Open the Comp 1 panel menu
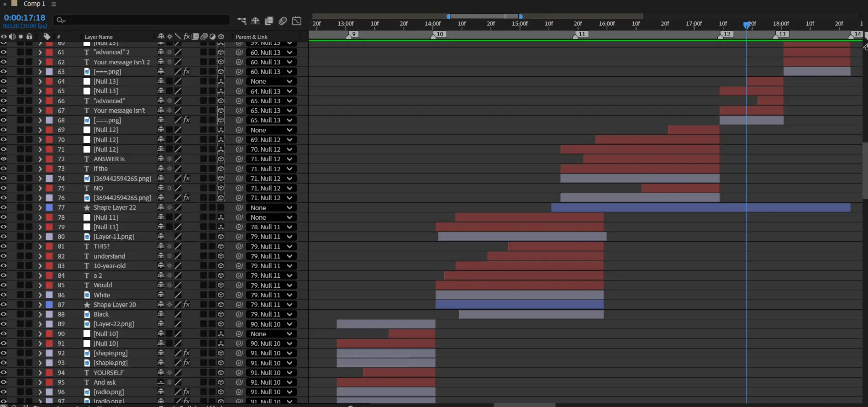 pos(54,4)
